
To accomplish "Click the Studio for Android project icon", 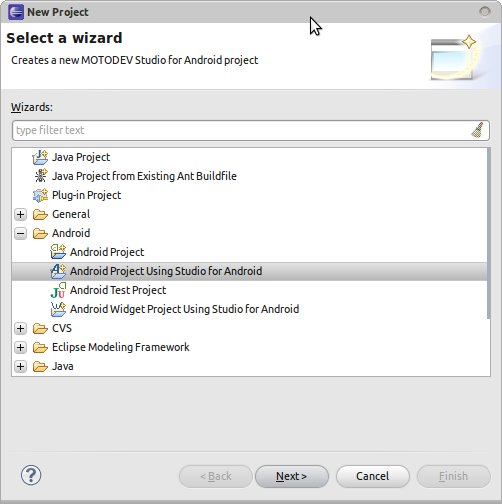I will point(58,271).
